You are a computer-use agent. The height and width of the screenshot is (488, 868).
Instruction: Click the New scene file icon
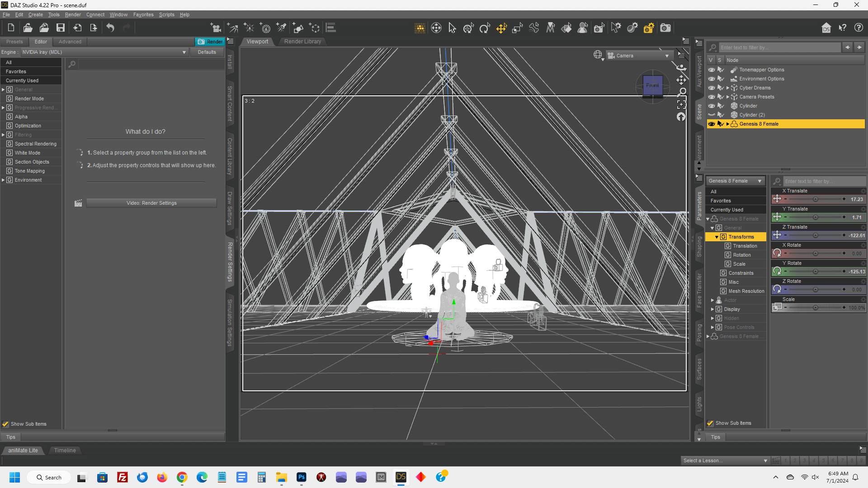11,28
